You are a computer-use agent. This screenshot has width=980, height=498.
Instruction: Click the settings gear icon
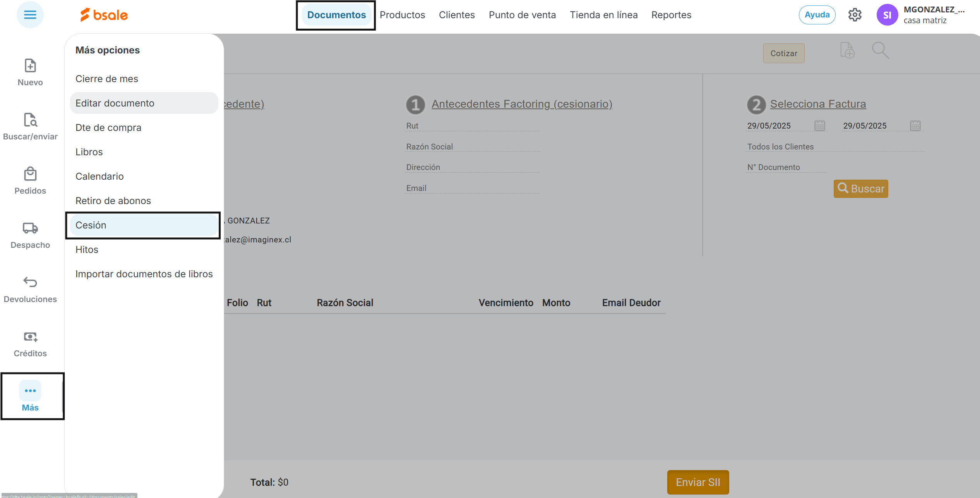[x=855, y=15]
